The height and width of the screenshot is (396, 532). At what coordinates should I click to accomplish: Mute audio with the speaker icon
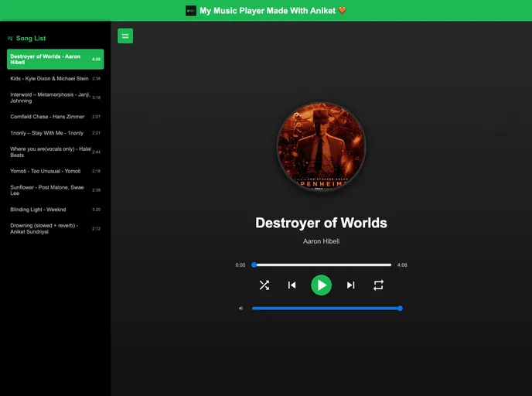coord(241,309)
